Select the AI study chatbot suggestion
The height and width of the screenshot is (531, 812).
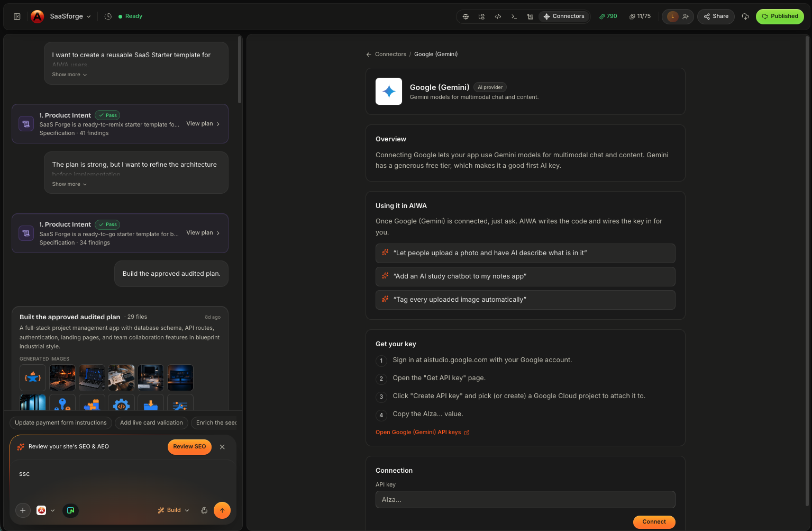pyautogui.click(x=525, y=276)
